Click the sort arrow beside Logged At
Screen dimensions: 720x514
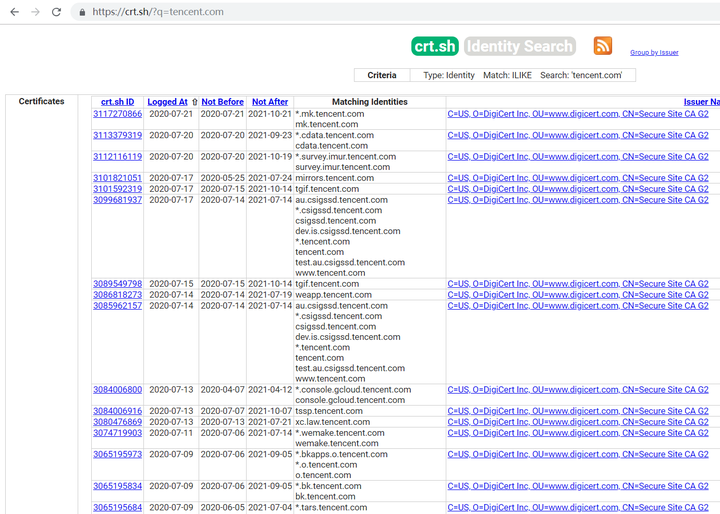point(195,102)
